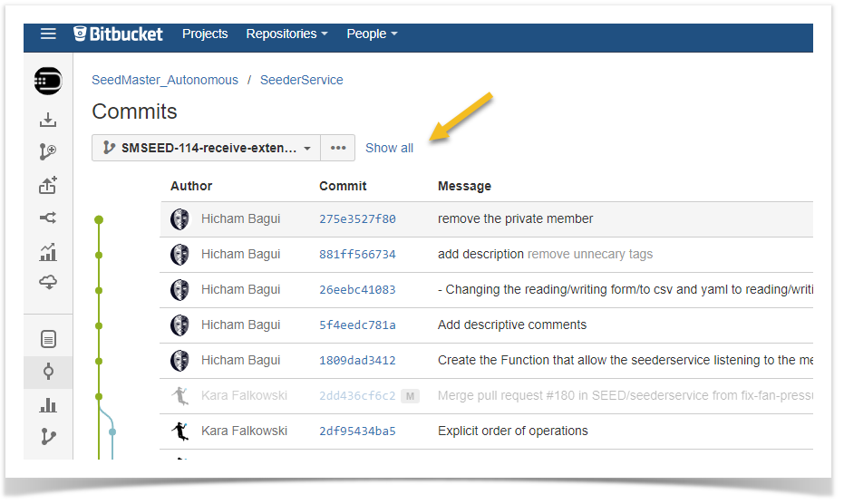Open the People dropdown menu
The height and width of the screenshot is (504, 844).
coord(372,34)
